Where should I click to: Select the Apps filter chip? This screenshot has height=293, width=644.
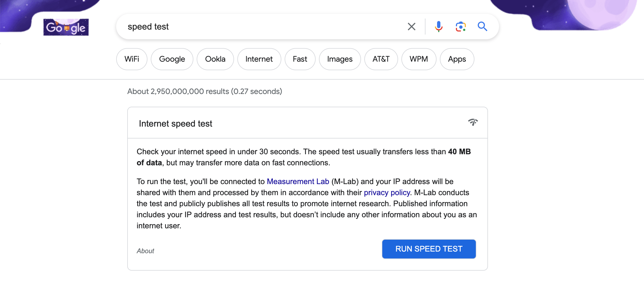coord(457,59)
